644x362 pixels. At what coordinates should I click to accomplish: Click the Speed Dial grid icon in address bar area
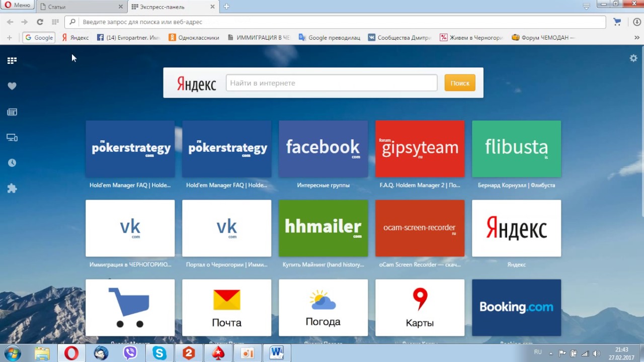pos(55,22)
